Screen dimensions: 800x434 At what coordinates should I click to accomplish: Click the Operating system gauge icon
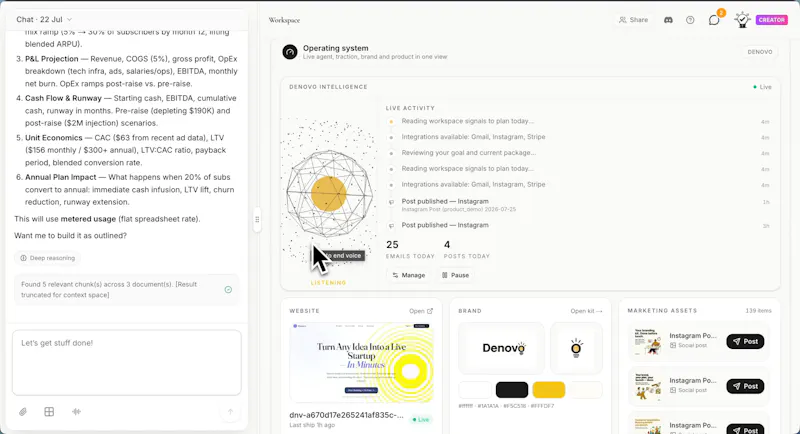pyautogui.click(x=290, y=52)
